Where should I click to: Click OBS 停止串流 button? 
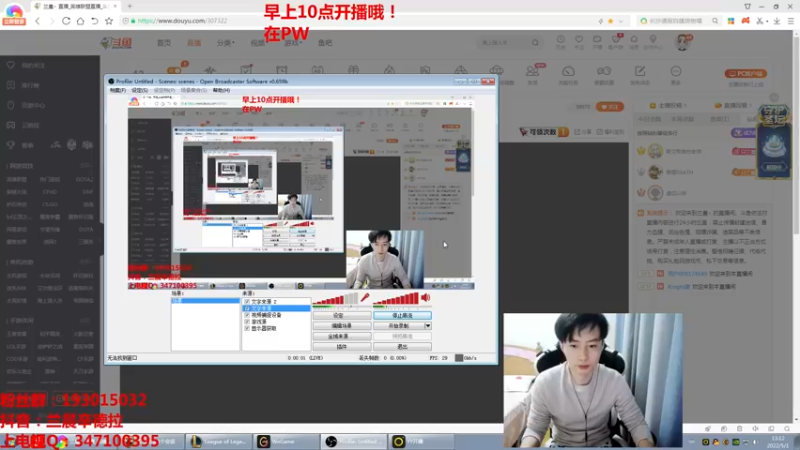[x=403, y=315]
